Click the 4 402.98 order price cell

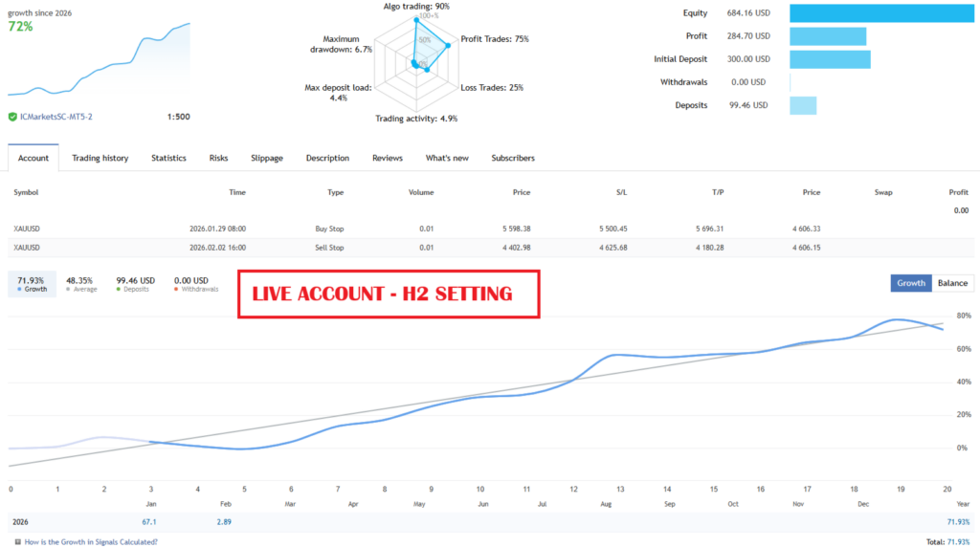[516, 248]
